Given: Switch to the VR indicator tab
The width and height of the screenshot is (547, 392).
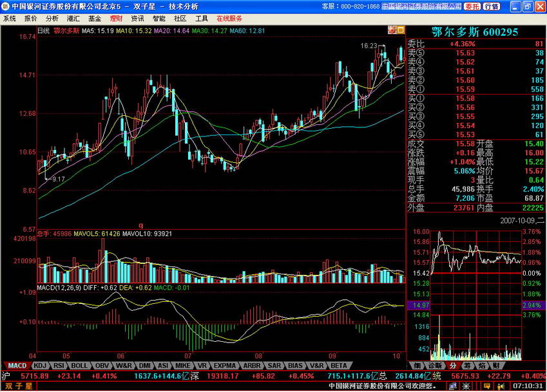Looking at the screenshot, I should [x=202, y=366].
